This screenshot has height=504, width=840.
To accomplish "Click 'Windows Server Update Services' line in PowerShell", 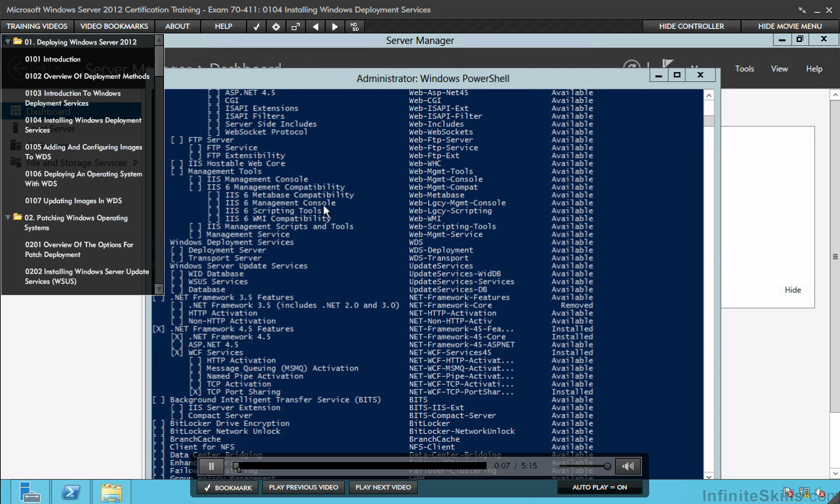I will [x=239, y=265].
